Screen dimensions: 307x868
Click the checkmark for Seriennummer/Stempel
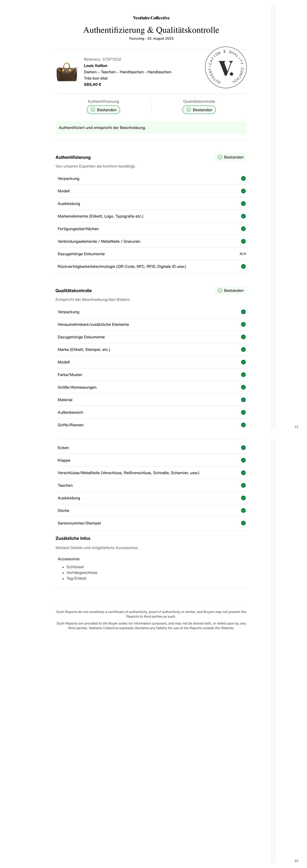243,523
